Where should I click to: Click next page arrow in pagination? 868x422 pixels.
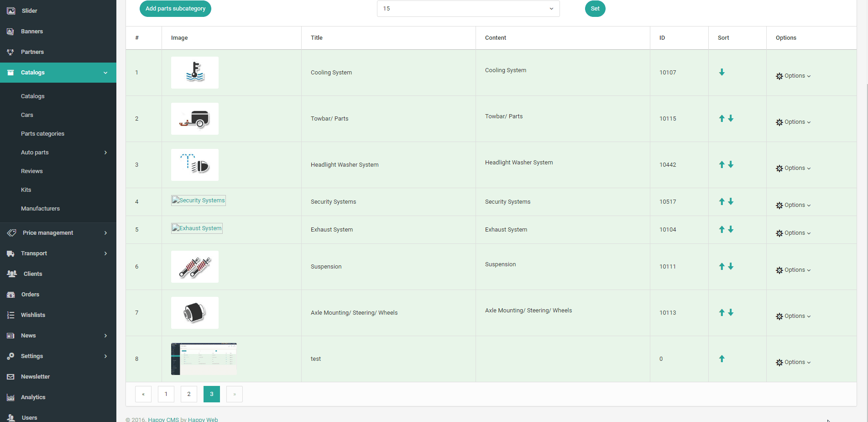point(235,394)
